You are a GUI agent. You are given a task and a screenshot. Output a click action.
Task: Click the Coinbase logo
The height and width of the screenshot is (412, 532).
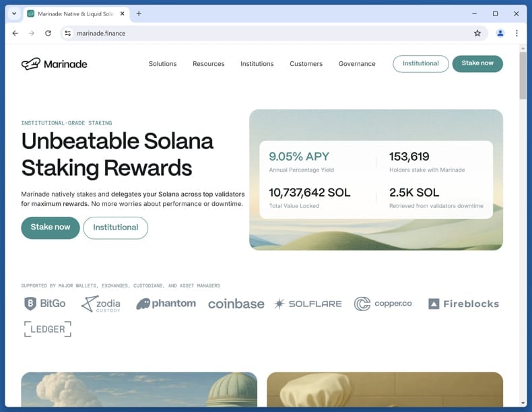[x=236, y=304]
